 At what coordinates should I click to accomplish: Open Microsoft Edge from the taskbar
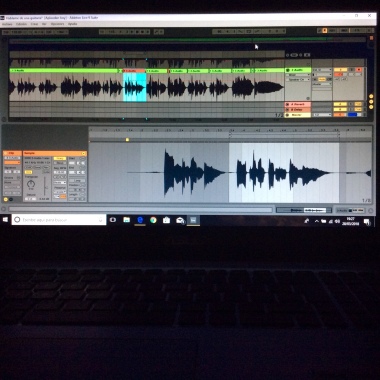coord(140,220)
